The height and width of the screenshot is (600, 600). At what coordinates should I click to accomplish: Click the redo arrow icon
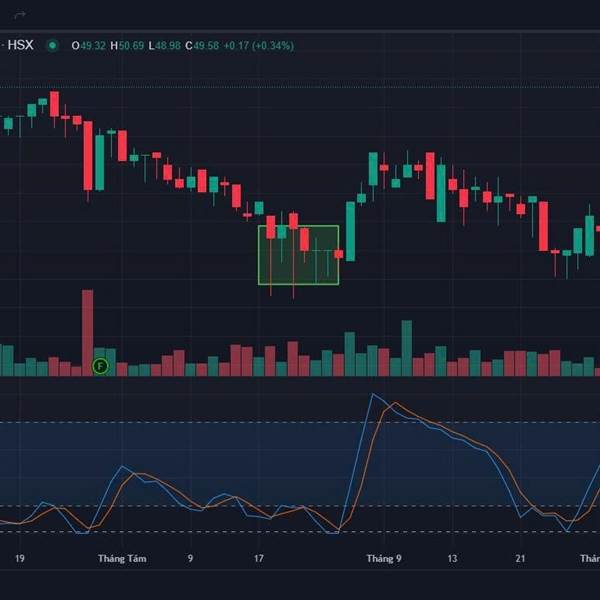tap(20, 15)
